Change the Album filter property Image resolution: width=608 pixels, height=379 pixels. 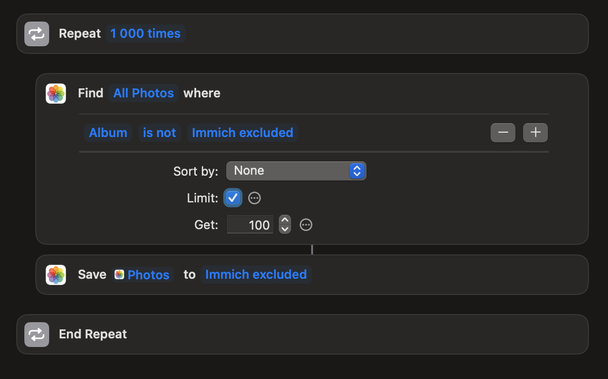click(x=108, y=133)
